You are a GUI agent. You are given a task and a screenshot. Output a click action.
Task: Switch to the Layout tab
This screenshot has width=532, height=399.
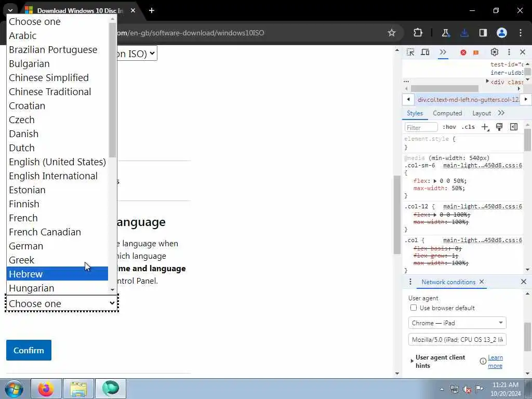point(482,113)
